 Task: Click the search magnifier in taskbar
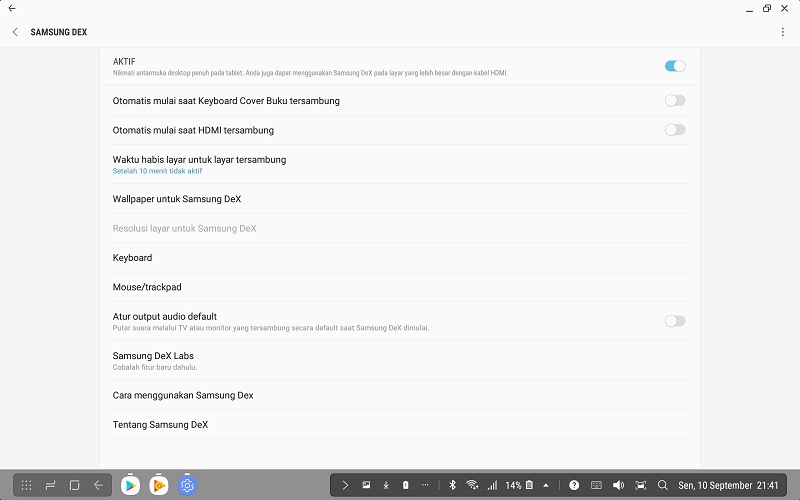pyautogui.click(x=662, y=485)
